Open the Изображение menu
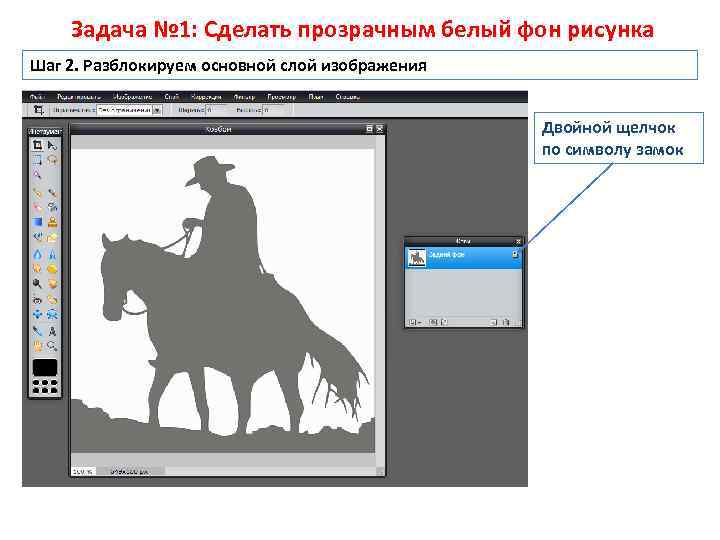The width and height of the screenshot is (720, 540). tap(132, 97)
